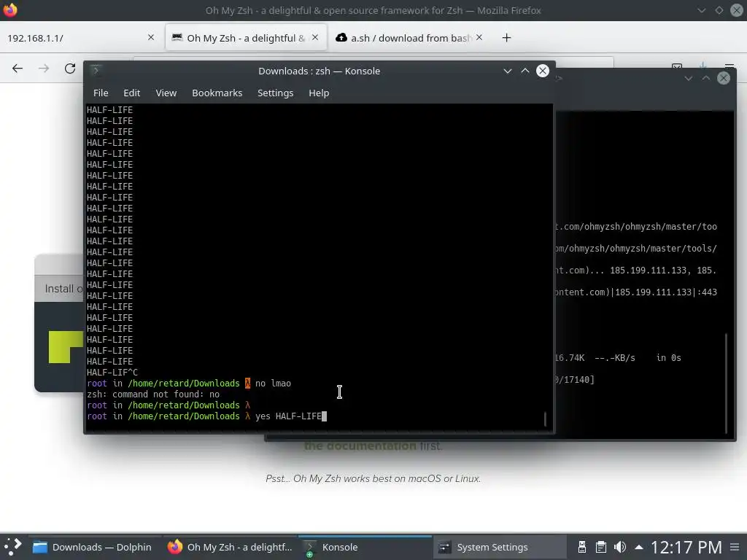
Task: Open volume control in system tray
Action: pyautogui.click(x=620, y=547)
